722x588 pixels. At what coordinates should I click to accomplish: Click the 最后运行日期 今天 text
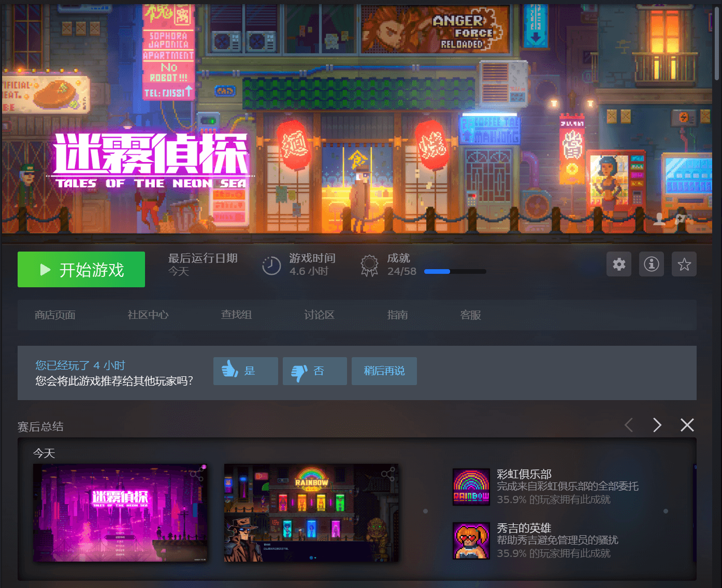coord(203,264)
